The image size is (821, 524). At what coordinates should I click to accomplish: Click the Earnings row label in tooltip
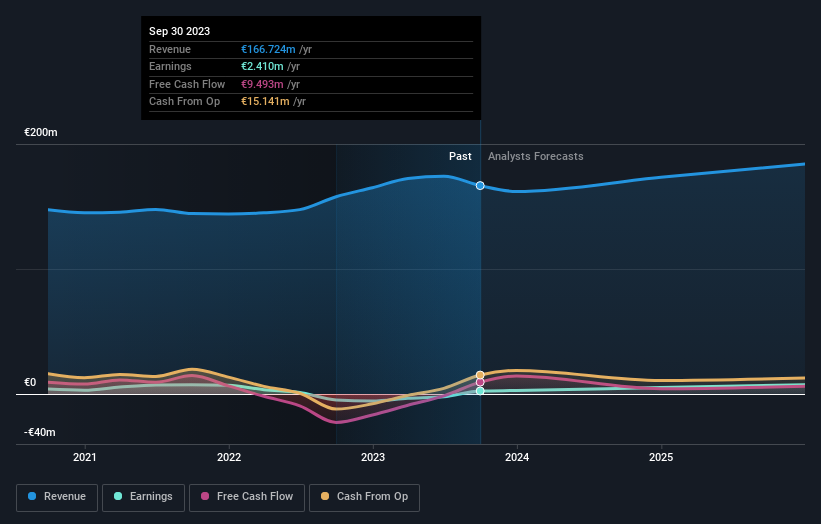coord(170,66)
